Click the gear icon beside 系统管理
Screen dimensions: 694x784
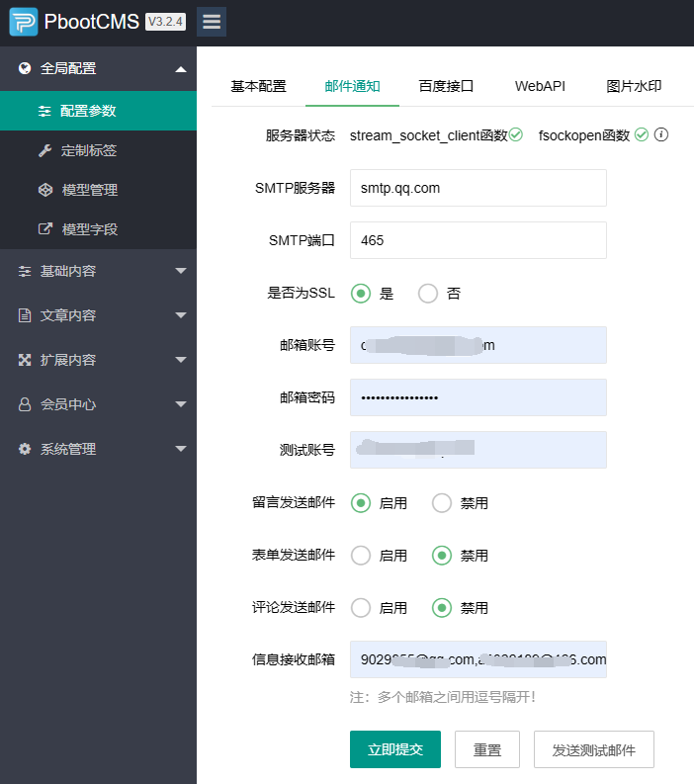(x=25, y=449)
